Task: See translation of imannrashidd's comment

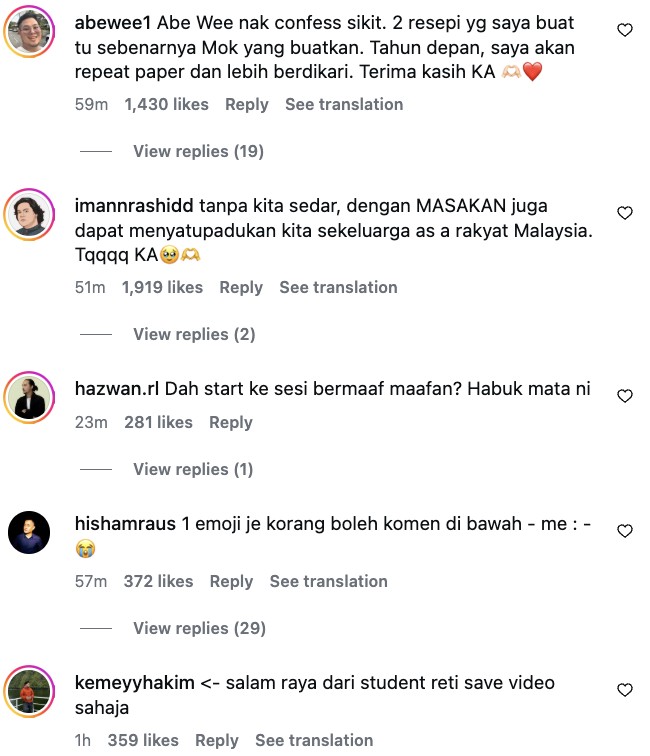Action: pyautogui.click(x=339, y=287)
